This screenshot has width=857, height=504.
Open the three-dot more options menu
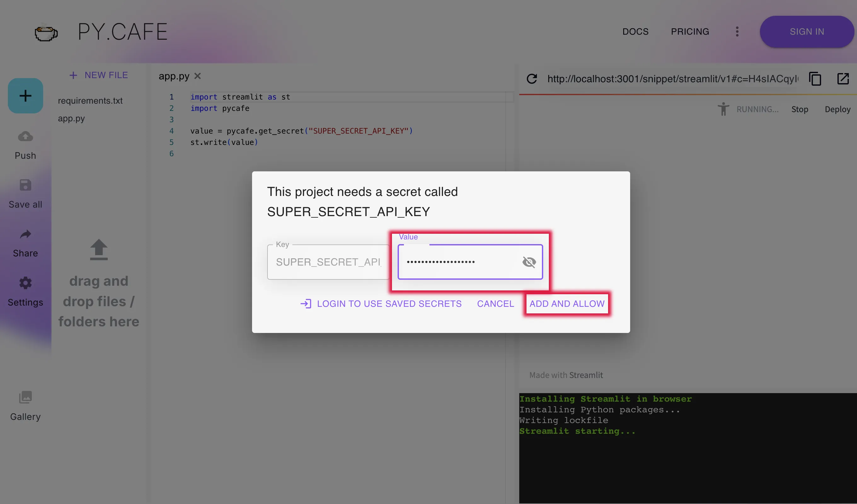[x=737, y=31]
